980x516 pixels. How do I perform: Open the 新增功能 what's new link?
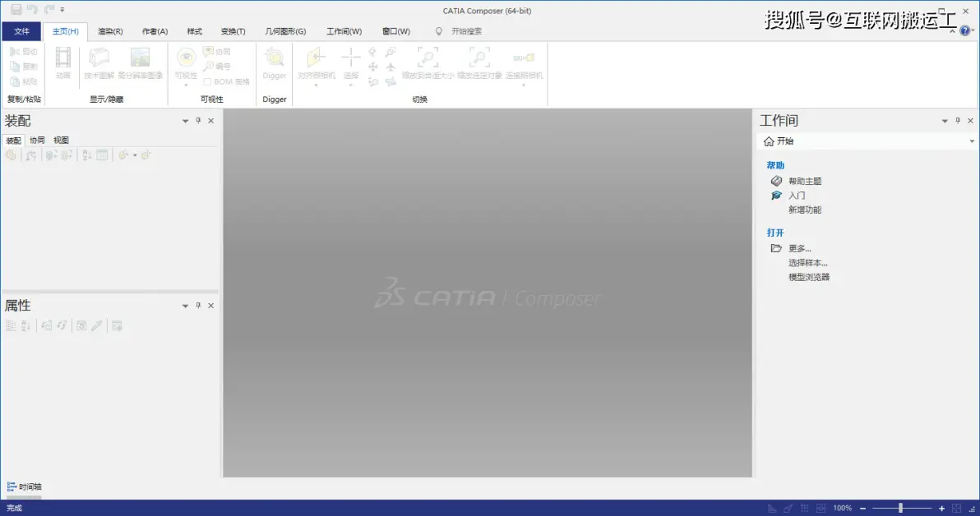click(x=805, y=210)
